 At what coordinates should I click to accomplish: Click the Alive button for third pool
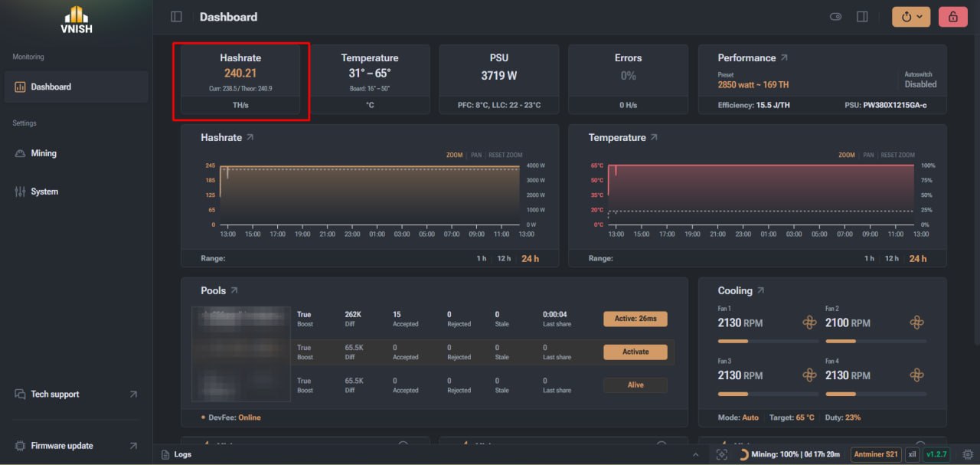pyautogui.click(x=635, y=385)
